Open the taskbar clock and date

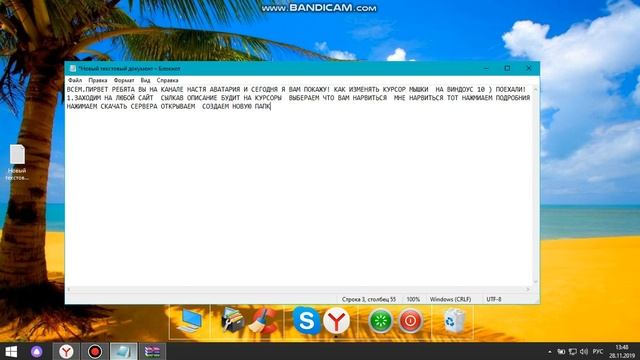pyautogui.click(x=622, y=351)
